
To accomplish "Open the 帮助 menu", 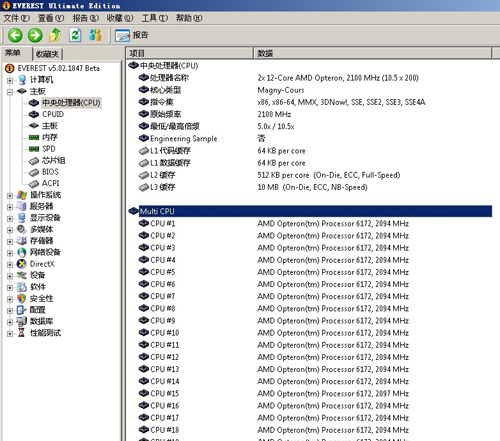I will [x=189, y=18].
